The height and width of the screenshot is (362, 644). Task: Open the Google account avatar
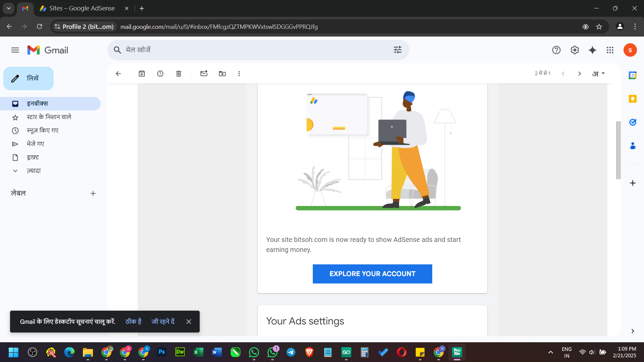(630, 50)
